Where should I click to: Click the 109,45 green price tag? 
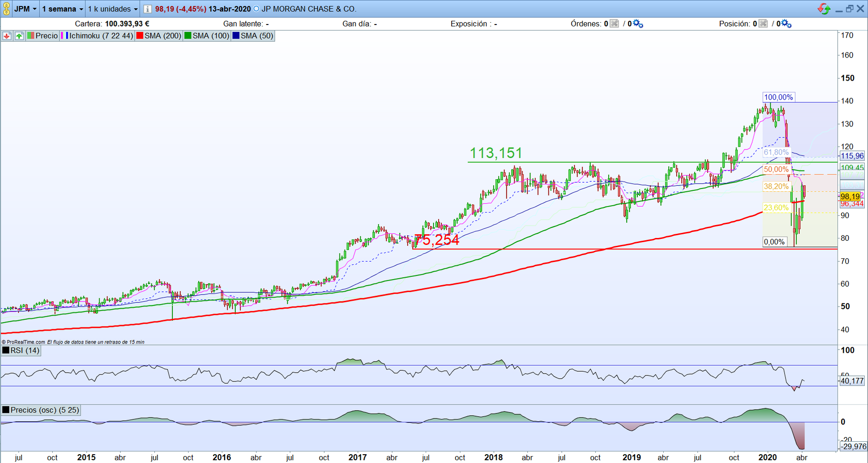[852, 168]
